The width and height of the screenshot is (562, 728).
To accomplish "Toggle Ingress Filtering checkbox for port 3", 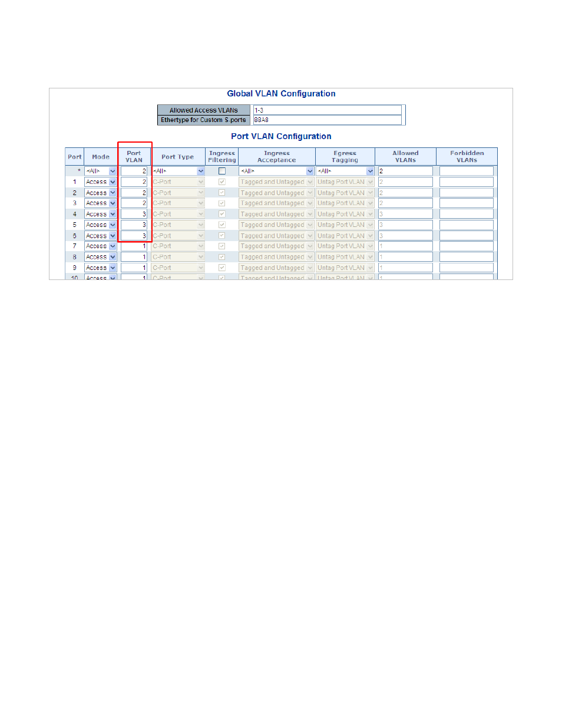I will click(x=222, y=203).
